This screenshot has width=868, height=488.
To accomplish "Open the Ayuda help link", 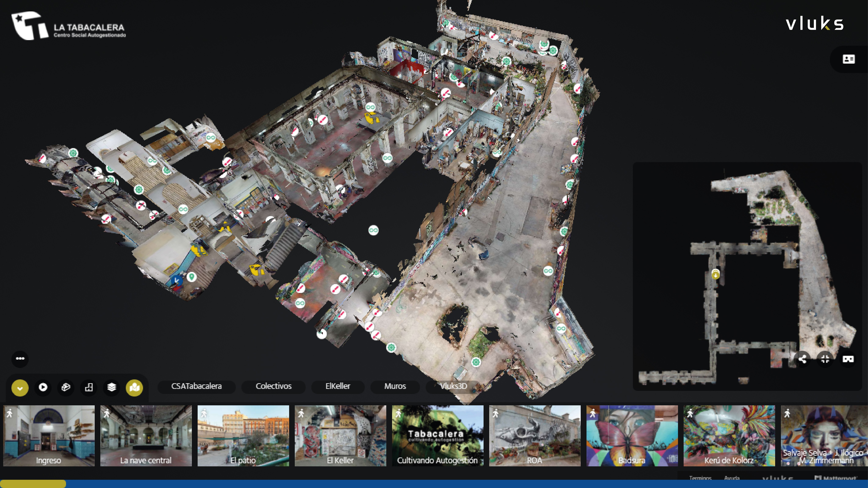I will click(732, 478).
